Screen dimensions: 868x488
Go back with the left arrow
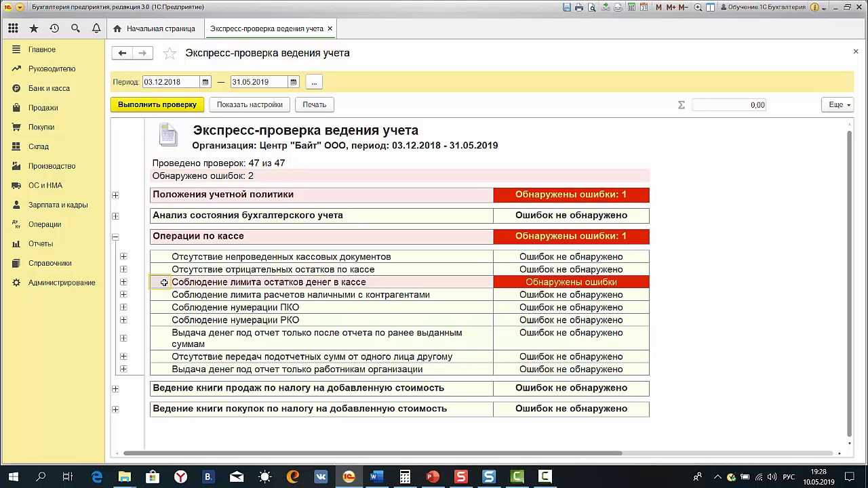[x=122, y=53]
